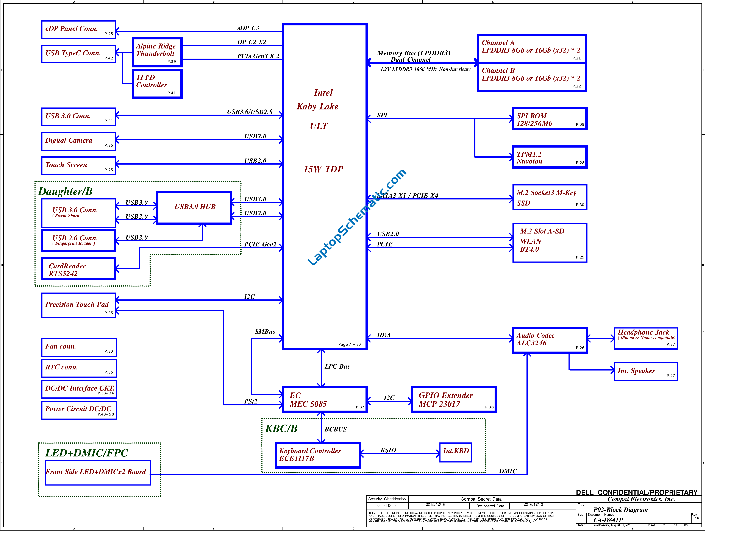Click document number LA-D841P
Screen dimensions: 756x534
coord(608,520)
